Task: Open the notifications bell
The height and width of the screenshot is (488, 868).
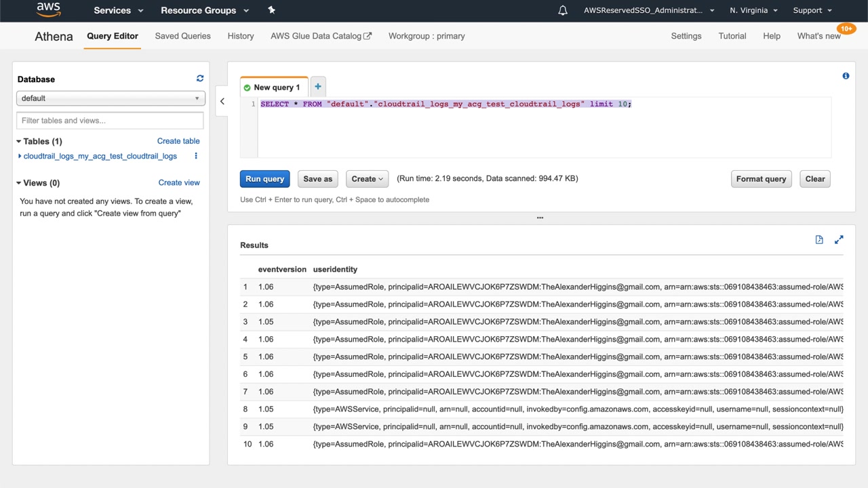Action: point(562,10)
